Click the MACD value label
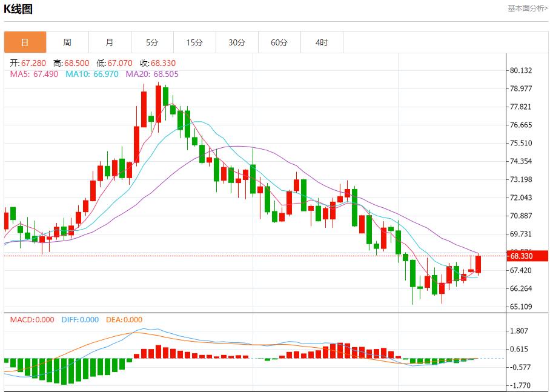The height and width of the screenshot is (392, 550). (x=32, y=320)
